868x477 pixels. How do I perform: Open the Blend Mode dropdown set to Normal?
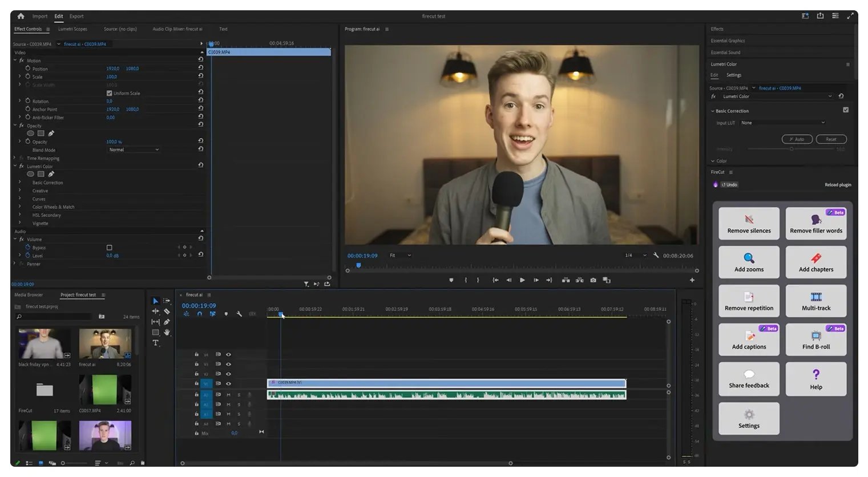[133, 149]
